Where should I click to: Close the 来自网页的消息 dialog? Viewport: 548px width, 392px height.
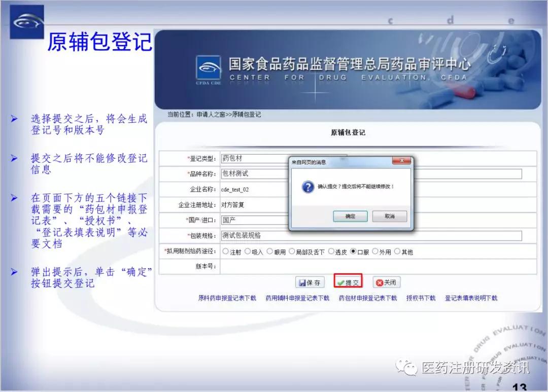(401, 161)
